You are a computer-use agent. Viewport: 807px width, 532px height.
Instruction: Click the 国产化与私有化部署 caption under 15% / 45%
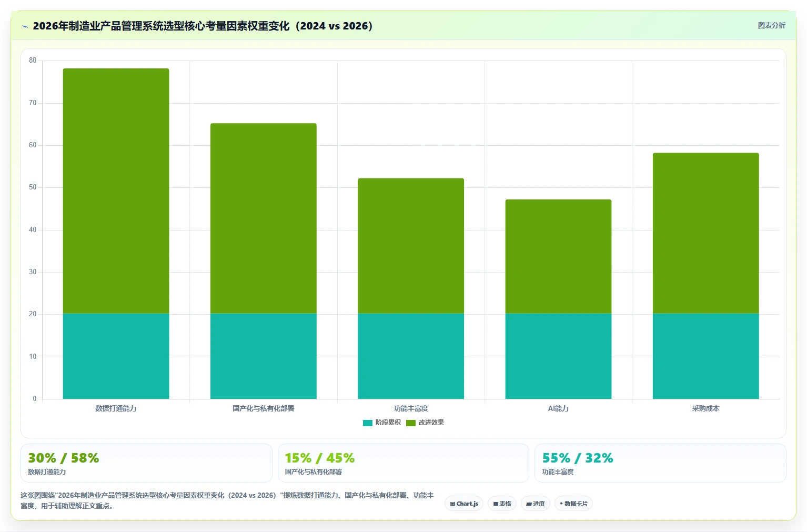(314, 472)
